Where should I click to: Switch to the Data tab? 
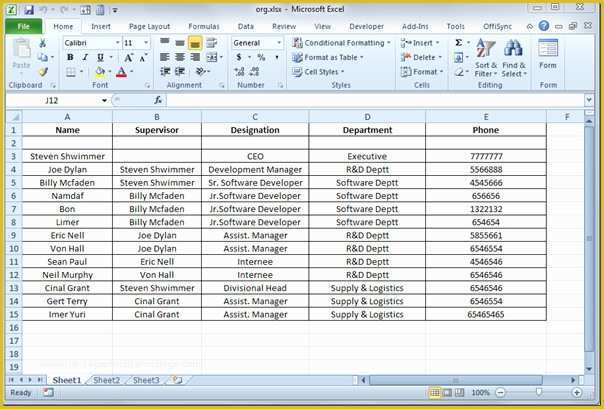[x=245, y=26]
